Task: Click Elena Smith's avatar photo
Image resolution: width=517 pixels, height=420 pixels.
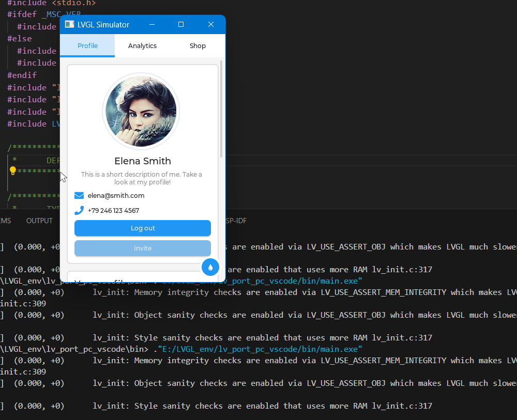Action: click(141, 112)
